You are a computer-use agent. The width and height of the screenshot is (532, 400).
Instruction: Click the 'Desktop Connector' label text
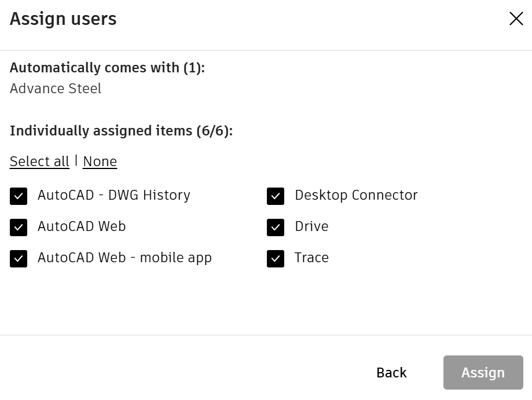pyautogui.click(x=356, y=195)
